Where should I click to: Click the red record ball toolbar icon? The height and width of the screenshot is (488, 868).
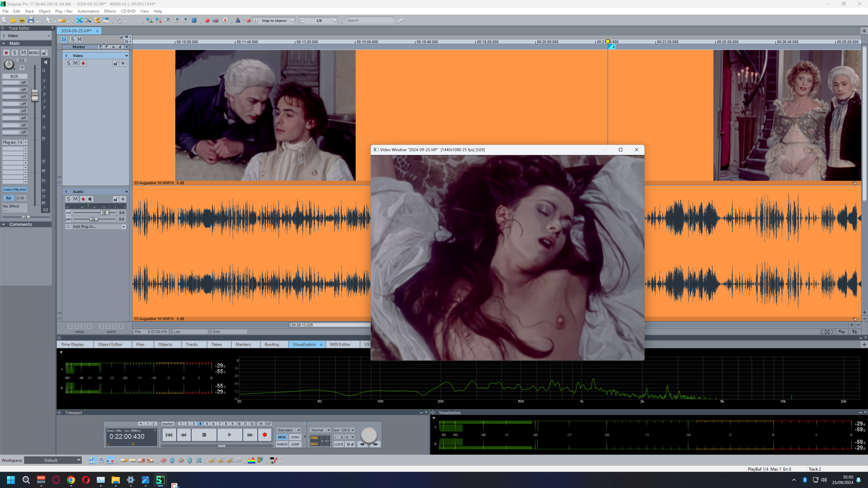click(x=207, y=20)
